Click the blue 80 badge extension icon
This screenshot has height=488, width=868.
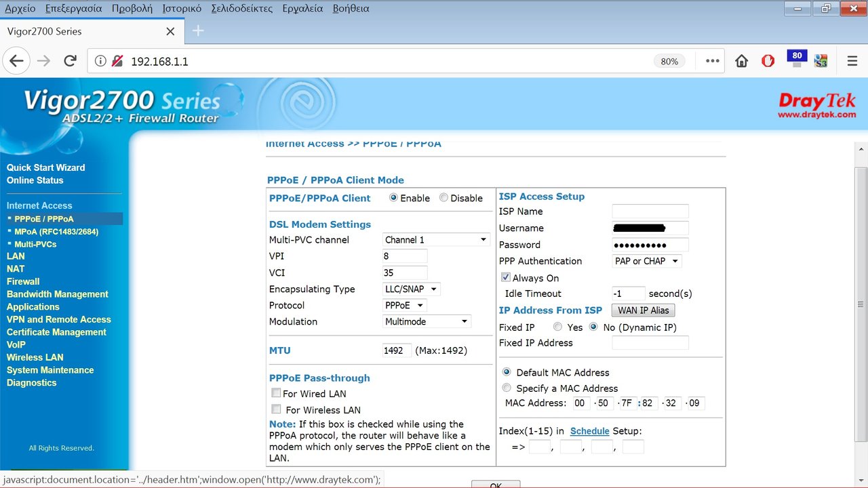[x=797, y=59]
